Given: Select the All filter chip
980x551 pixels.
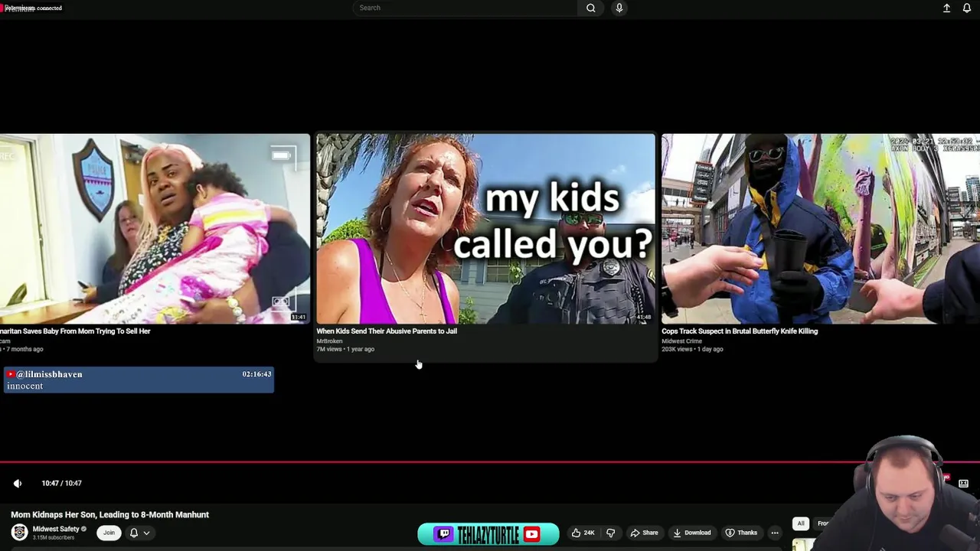Looking at the screenshot, I should [x=801, y=523].
